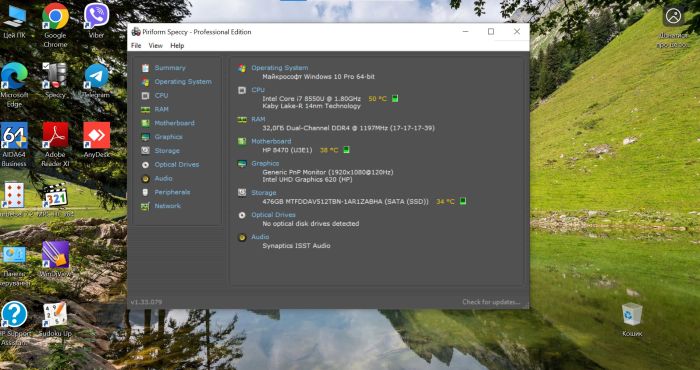Open Google Chrome desktop shortcut

tap(55, 26)
